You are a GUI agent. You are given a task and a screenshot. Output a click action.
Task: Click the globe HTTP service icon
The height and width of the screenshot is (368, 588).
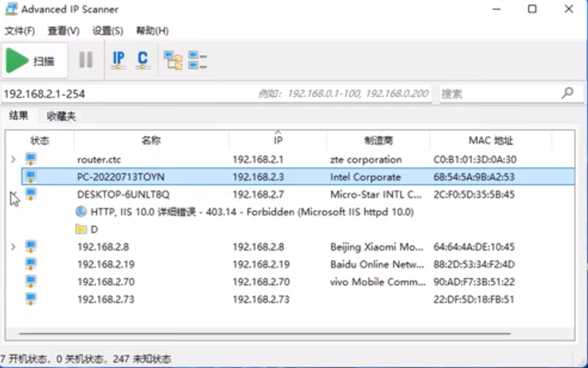pos(81,211)
